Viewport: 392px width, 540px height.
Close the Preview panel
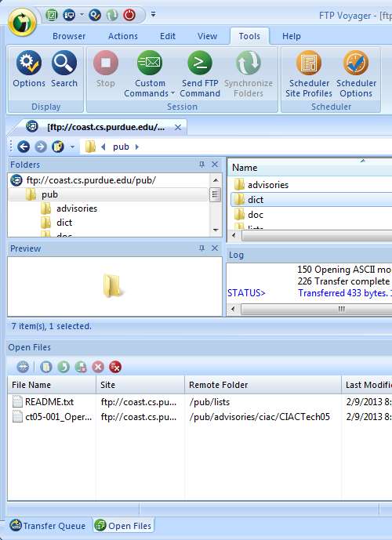pos(215,248)
